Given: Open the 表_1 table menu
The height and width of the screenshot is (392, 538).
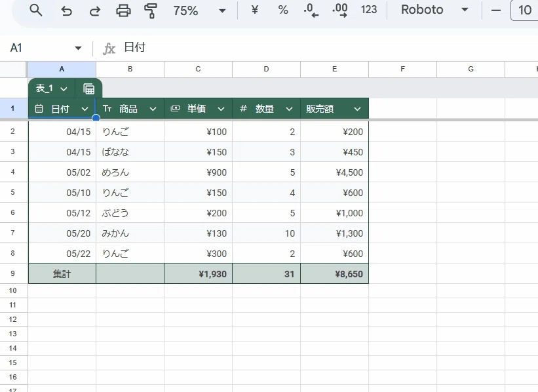Looking at the screenshot, I should 51,88.
